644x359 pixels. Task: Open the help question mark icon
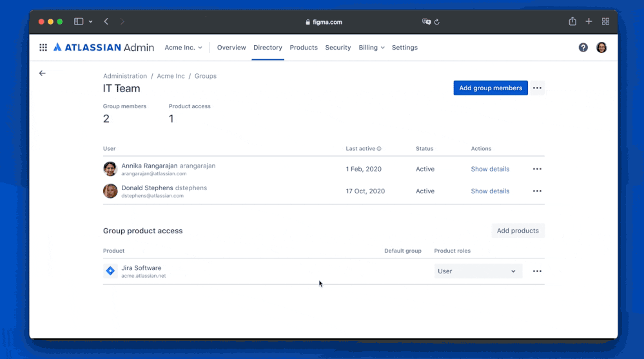click(x=583, y=47)
